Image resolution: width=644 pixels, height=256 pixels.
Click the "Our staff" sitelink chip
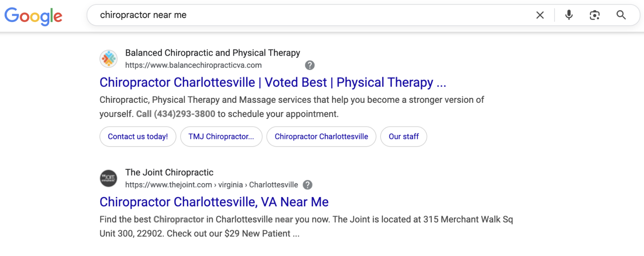(403, 137)
